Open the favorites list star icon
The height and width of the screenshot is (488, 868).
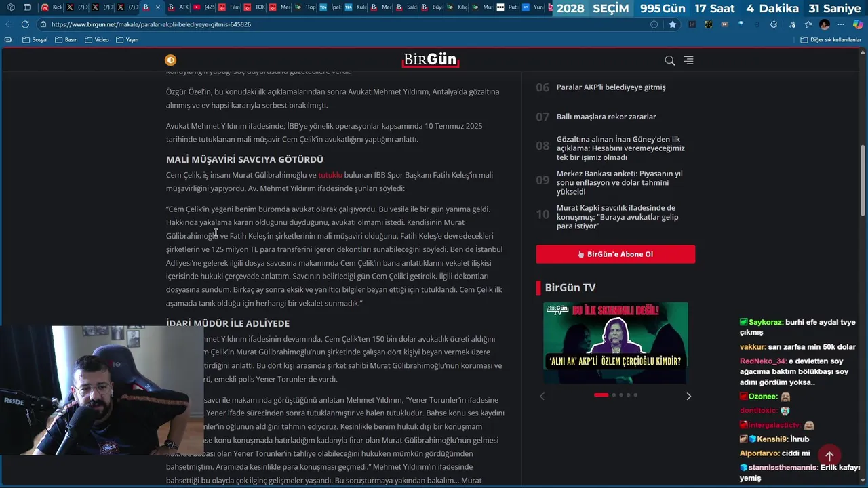tap(808, 24)
